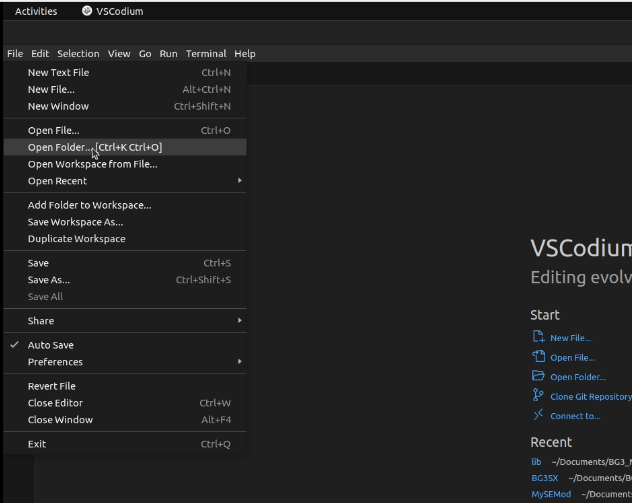The height and width of the screenshot is (503, 632).
Task: Choose Close Editor menu entry
Action: coord(125,403)
